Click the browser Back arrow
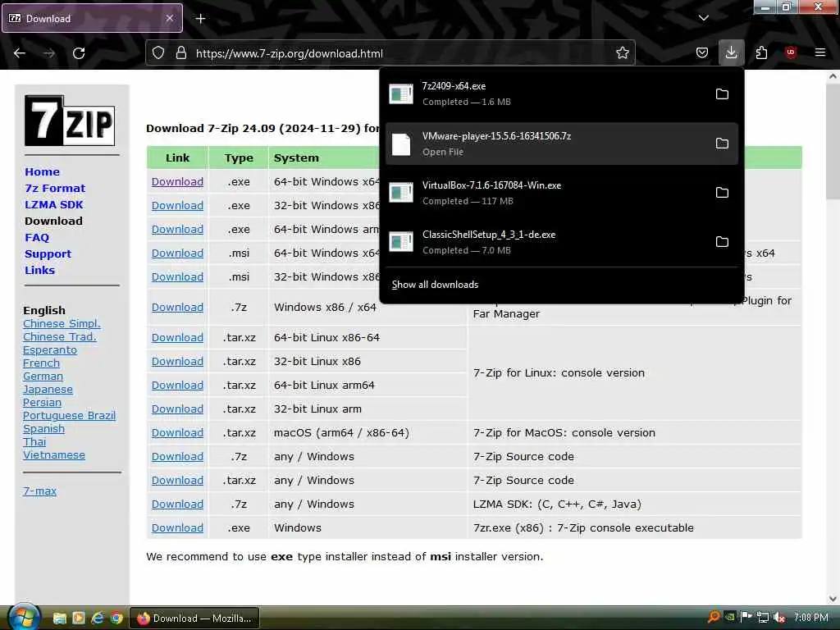840x630 pixels. coord(20,53)
